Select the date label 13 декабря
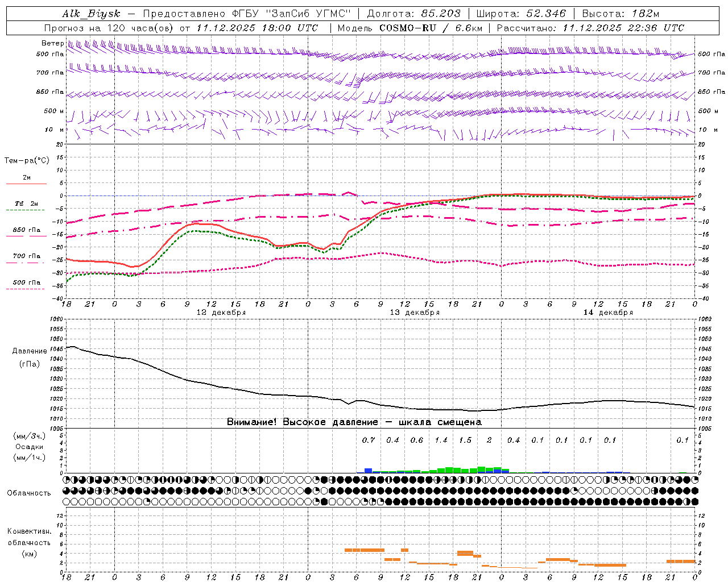Image resolution: width=728 pixels, height=582 pixels. (x=415, y=313)
